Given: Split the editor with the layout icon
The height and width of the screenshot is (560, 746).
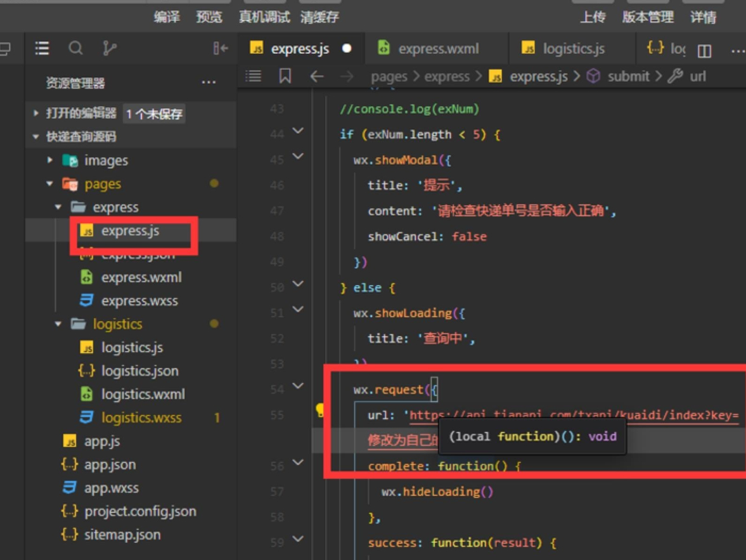Looking at the screenshot, I should tap(704, 51).
